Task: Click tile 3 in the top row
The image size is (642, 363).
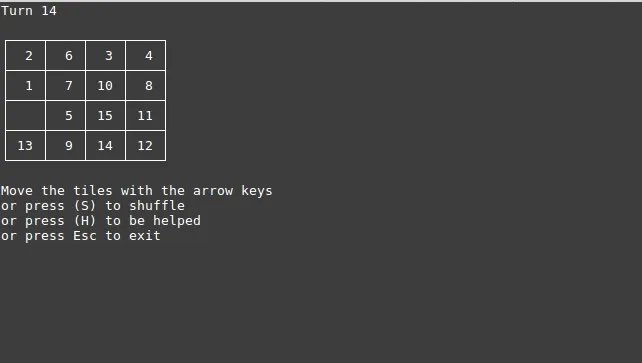Action: (x=106, y=56)
